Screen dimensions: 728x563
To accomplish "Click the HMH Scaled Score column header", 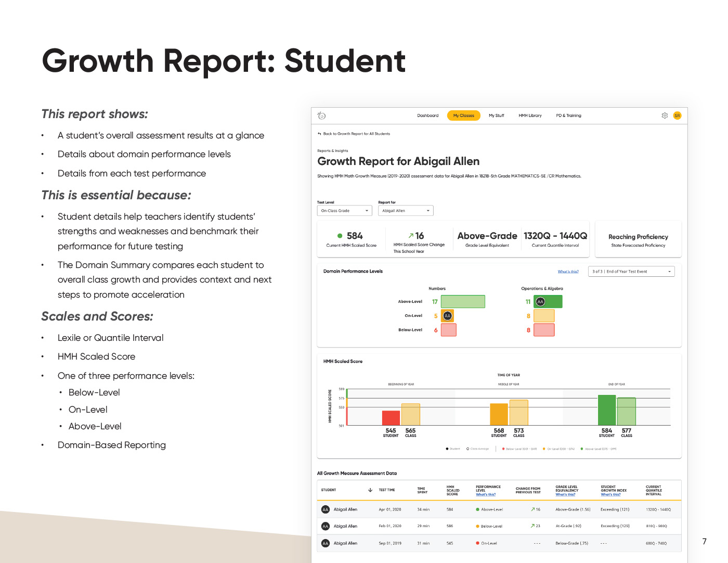I will click(453, 490).
